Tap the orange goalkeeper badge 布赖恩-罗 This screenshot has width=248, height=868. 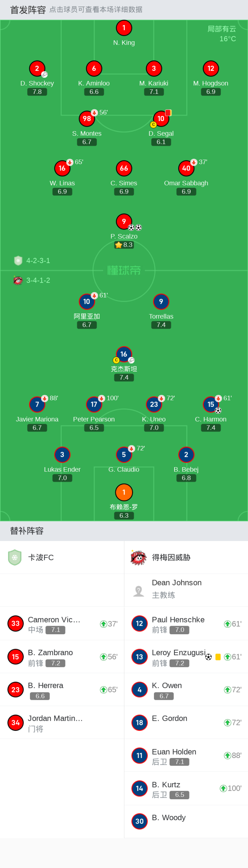(124, 492)
